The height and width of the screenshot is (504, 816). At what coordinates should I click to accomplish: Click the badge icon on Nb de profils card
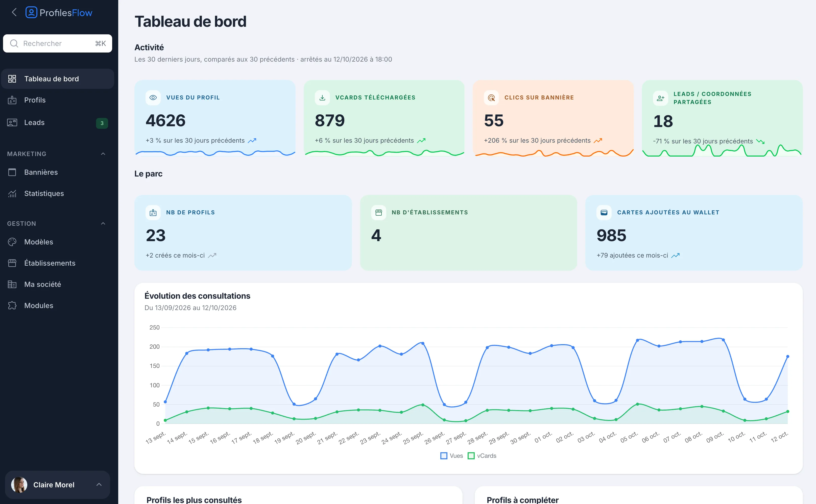tap(153, 213)
